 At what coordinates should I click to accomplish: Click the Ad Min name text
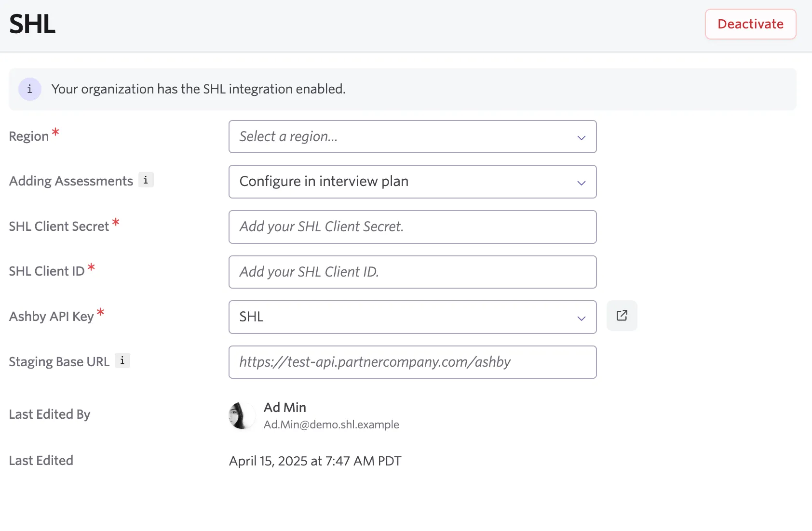[x=285, y=408]
